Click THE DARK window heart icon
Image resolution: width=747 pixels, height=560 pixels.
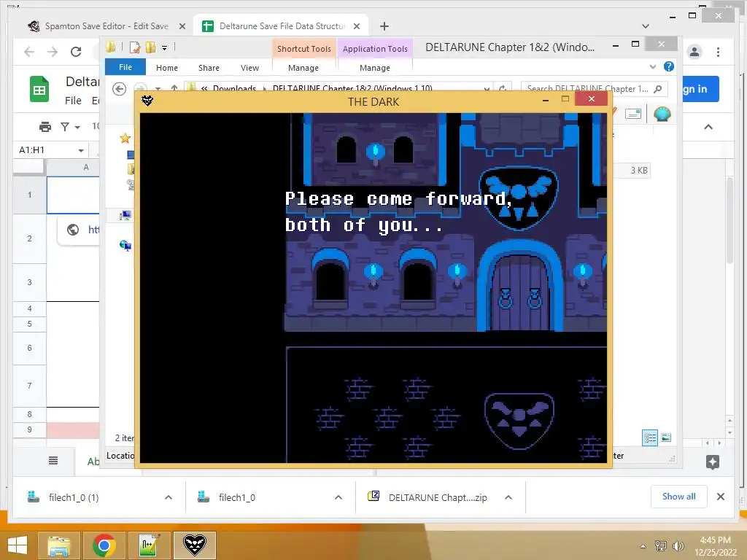(x=147, y=101)
